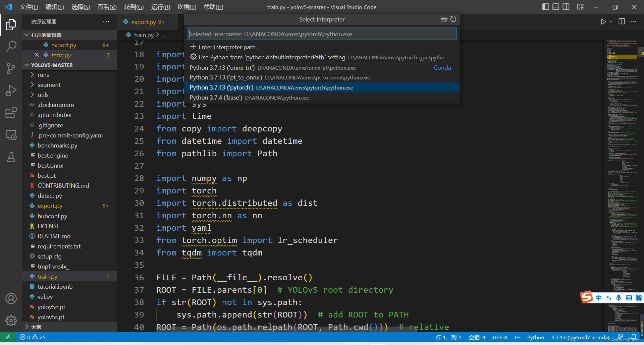The width and height of the screenshot is (644, 345).
Task: Open Remote Explorer view
Action: [x=11, y=135]
